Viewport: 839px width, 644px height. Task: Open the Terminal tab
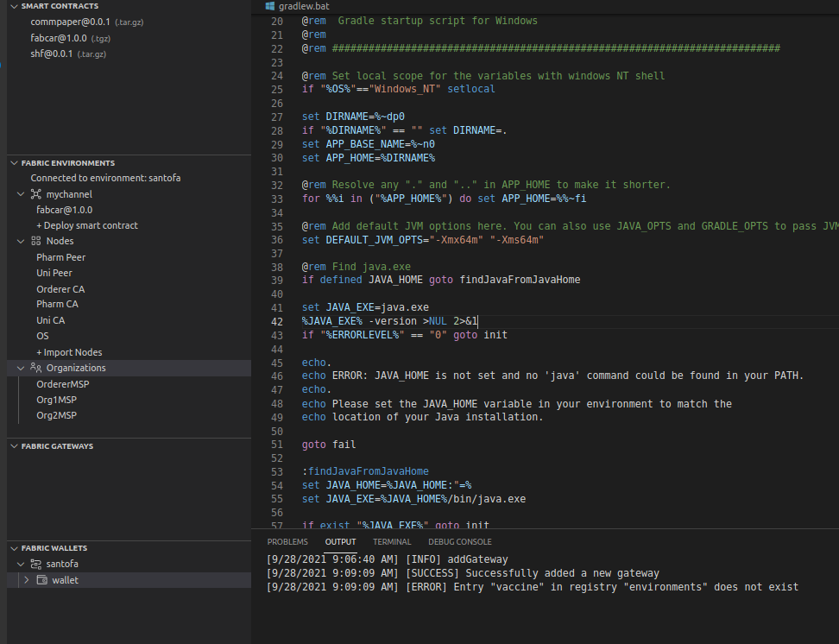(392, 542)
